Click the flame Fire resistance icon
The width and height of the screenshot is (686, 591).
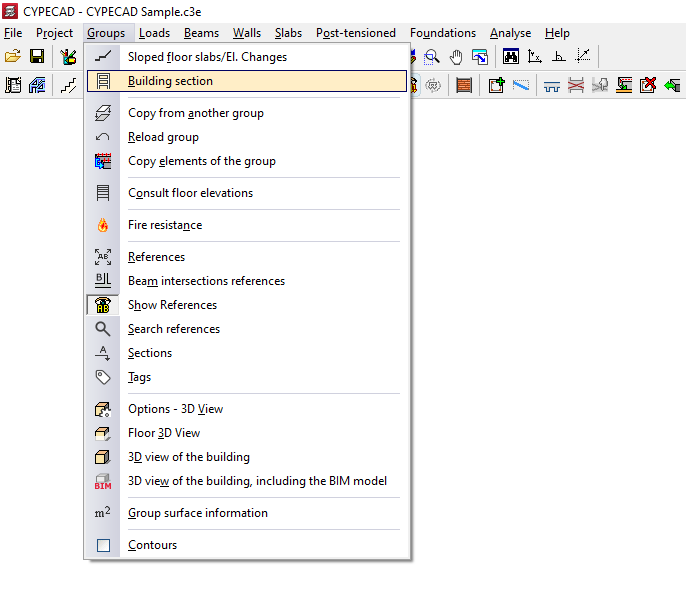[103, 225]
